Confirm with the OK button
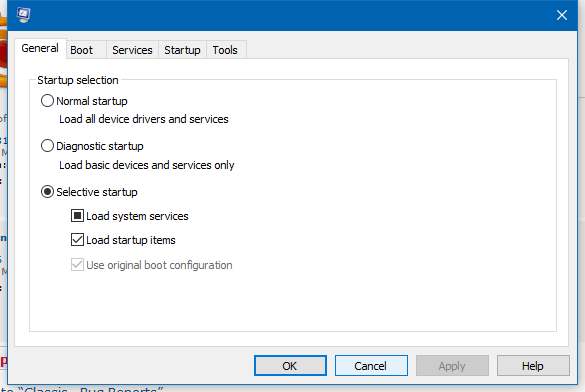The height and width of the screenshot is (392, 585). 290,366
